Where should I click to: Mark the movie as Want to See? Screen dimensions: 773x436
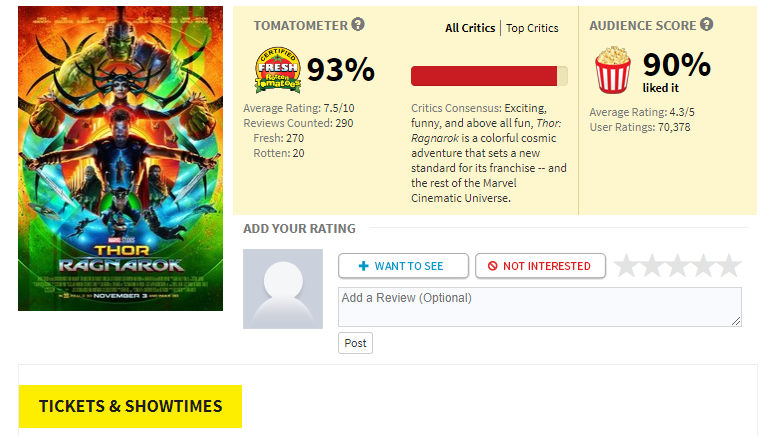(404, 266)
